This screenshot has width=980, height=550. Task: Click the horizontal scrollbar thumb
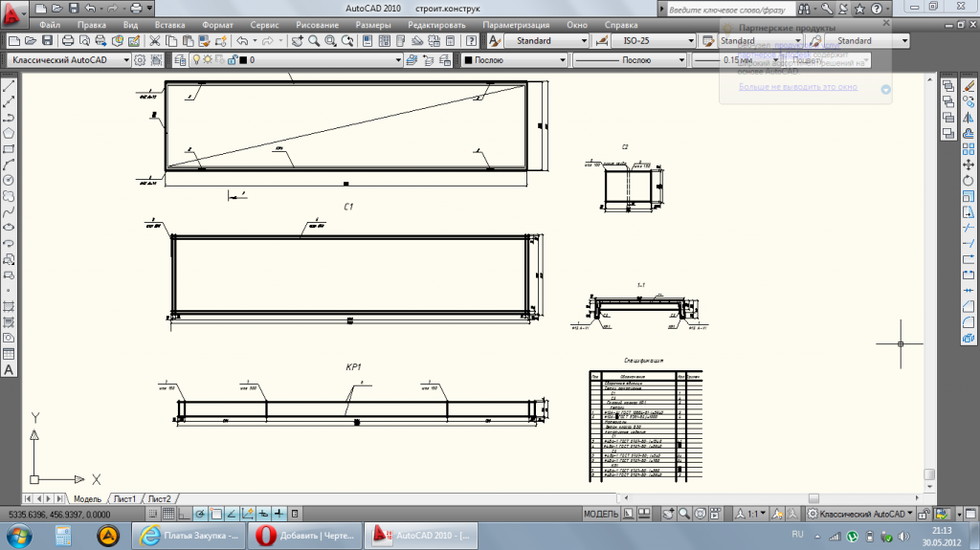813,498
